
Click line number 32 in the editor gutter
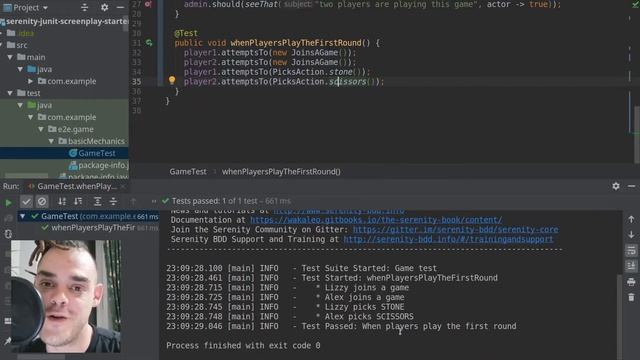pyautogui.click(x=136, y=53)
